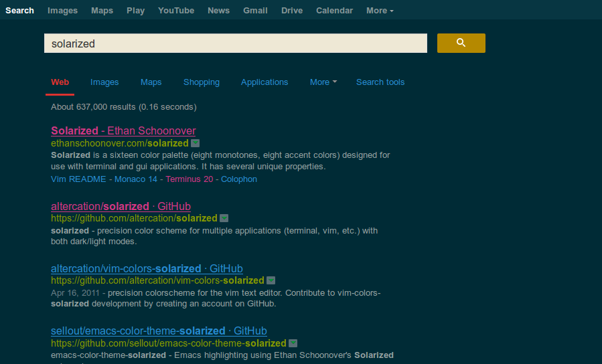Click https://github.com/sellout/emacs-color-theme-solarized green URL
This screenshot has height=364, width=602.
169,343
